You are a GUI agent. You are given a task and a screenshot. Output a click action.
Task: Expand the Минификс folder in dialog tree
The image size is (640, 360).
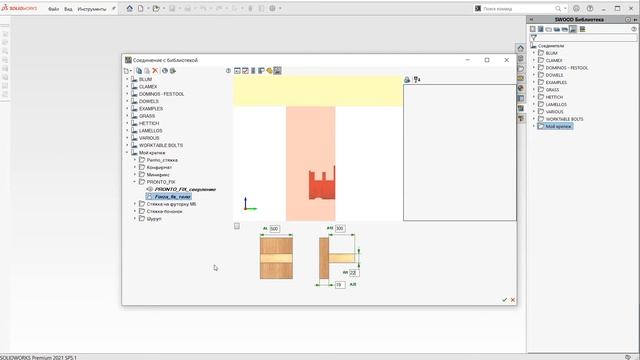[135, 175]
